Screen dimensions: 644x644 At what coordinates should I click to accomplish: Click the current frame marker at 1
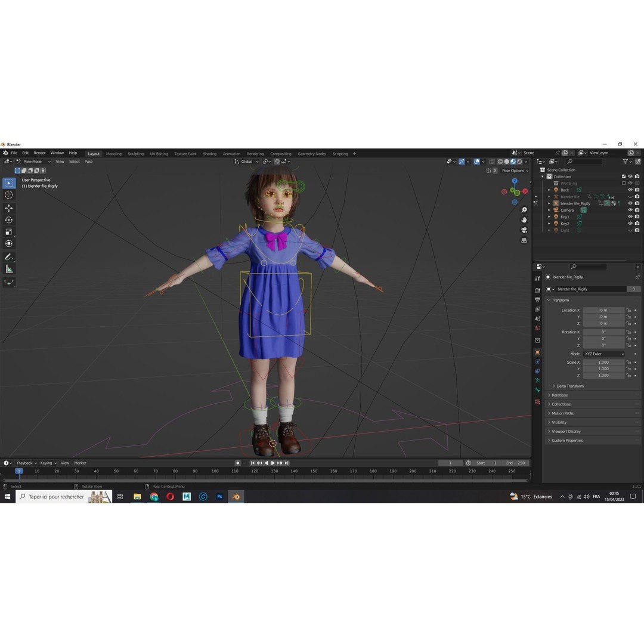(19, 471)
